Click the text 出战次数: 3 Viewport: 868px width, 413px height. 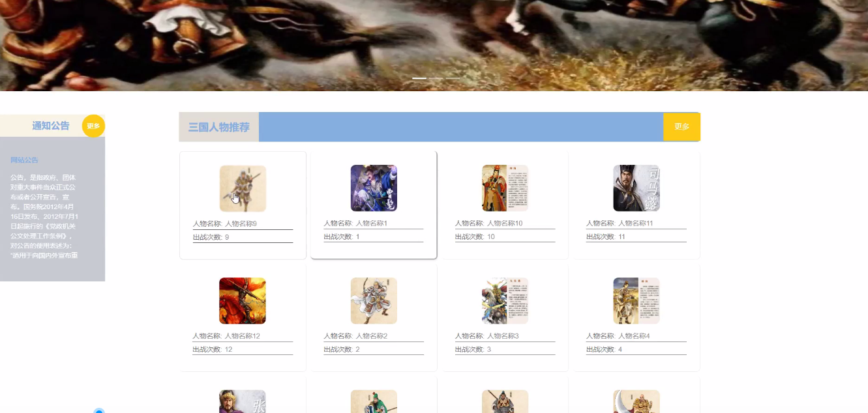pos(473,349)
